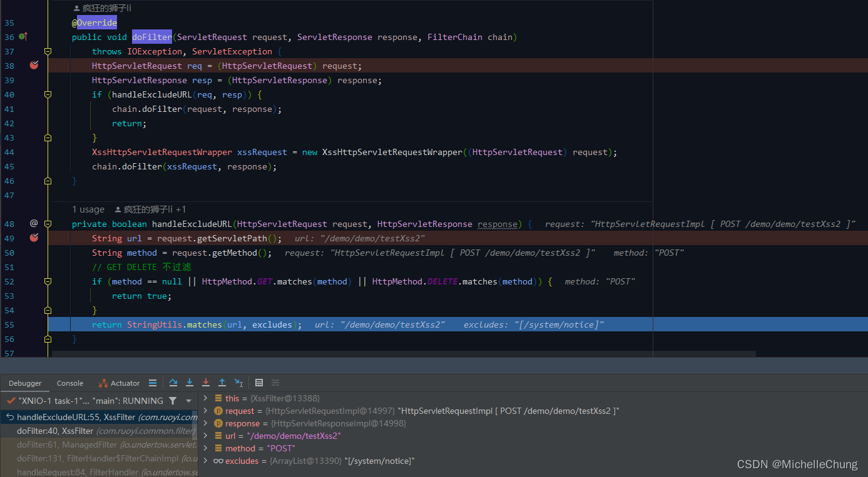This screenshot has width=868, height=477.
Task: Collapse the code fold marker on line 37
Action: point(48,51)
